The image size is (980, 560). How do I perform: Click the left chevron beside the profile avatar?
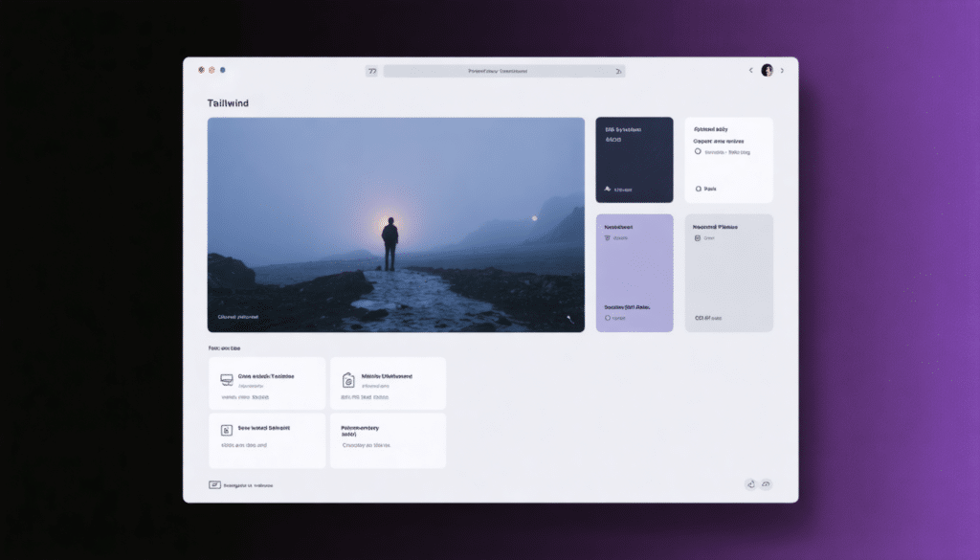[x=750, y=70]
